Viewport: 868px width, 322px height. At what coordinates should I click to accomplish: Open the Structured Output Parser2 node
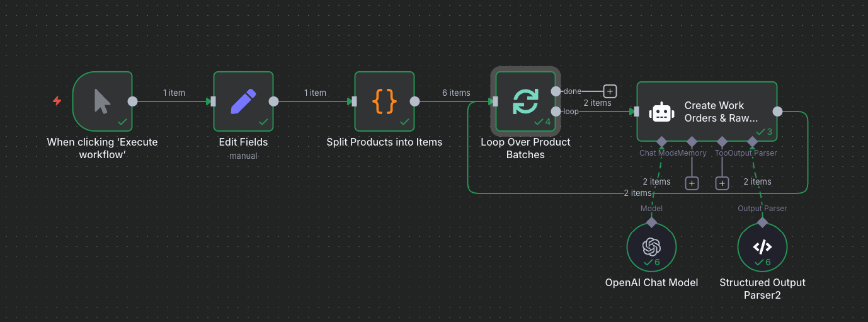(762, 247)
